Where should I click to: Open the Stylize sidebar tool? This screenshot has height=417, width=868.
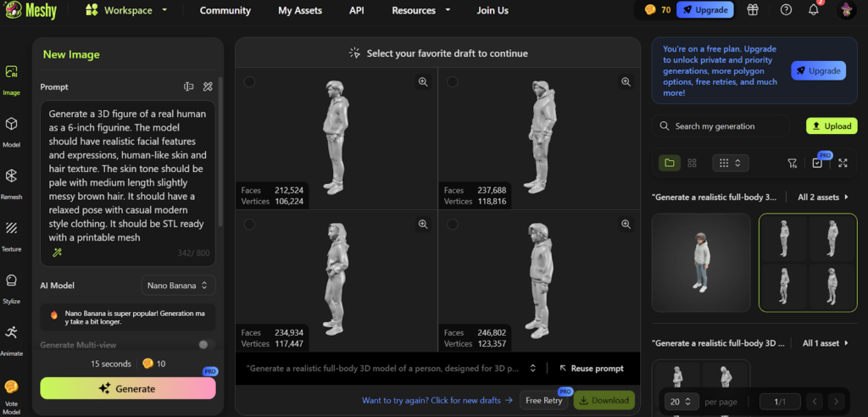(x=12, y=281)
